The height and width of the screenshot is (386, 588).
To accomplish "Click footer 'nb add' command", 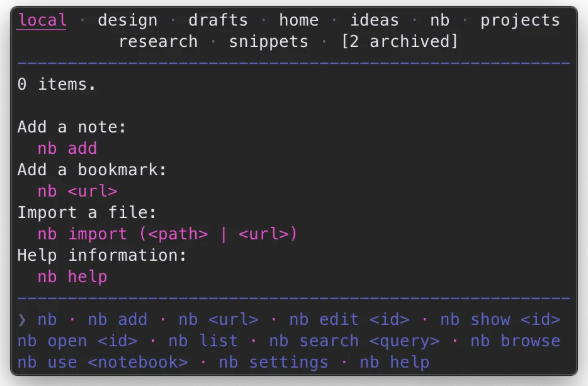I will (x=117, y=319).
